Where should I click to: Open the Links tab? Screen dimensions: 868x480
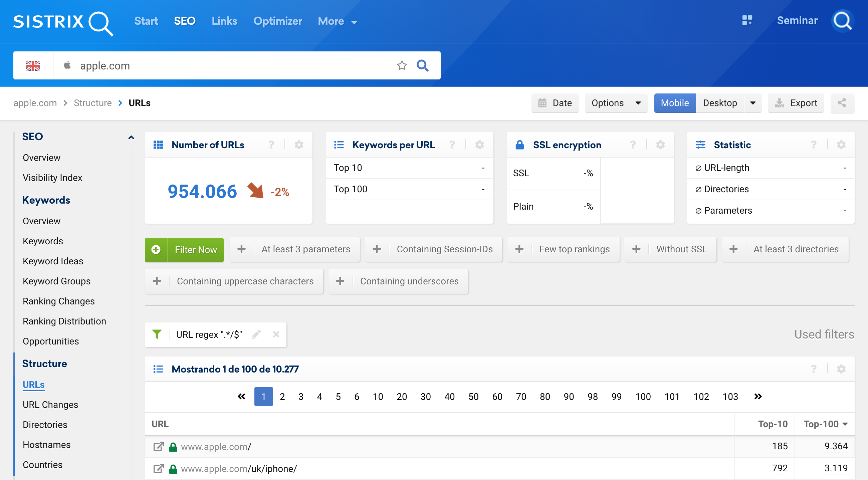click(224, 21)
